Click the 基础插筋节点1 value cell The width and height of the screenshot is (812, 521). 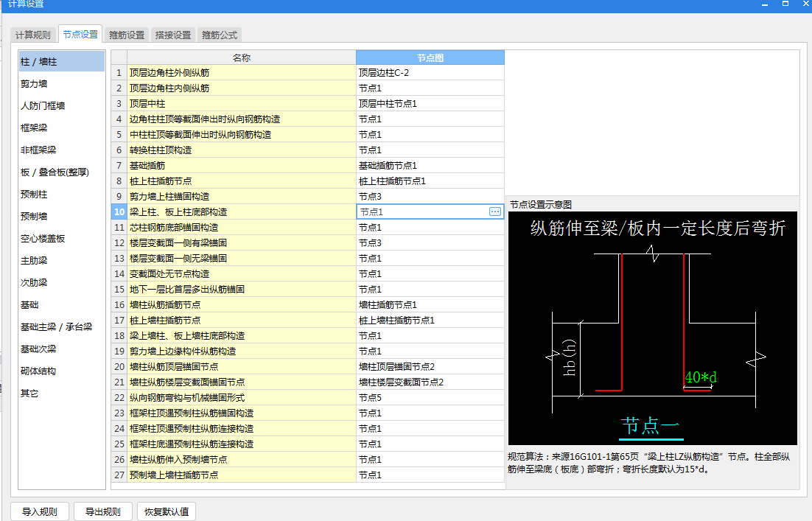pos(430,166)
